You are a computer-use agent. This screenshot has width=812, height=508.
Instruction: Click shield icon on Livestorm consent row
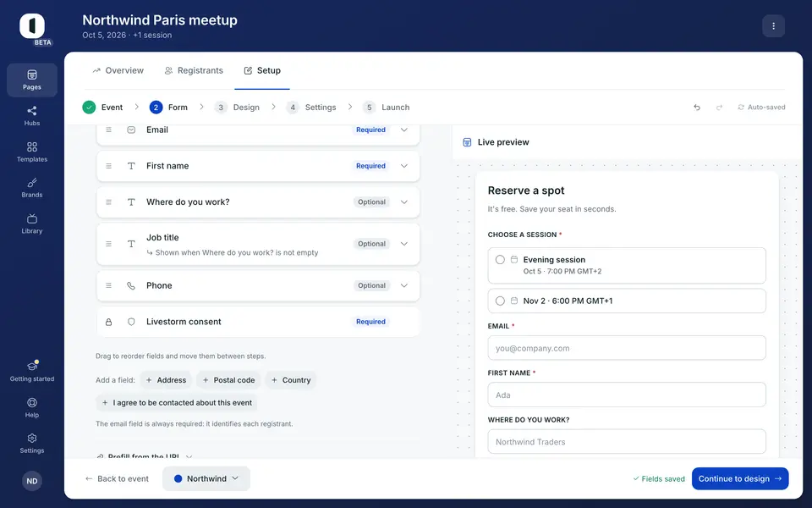131,322
